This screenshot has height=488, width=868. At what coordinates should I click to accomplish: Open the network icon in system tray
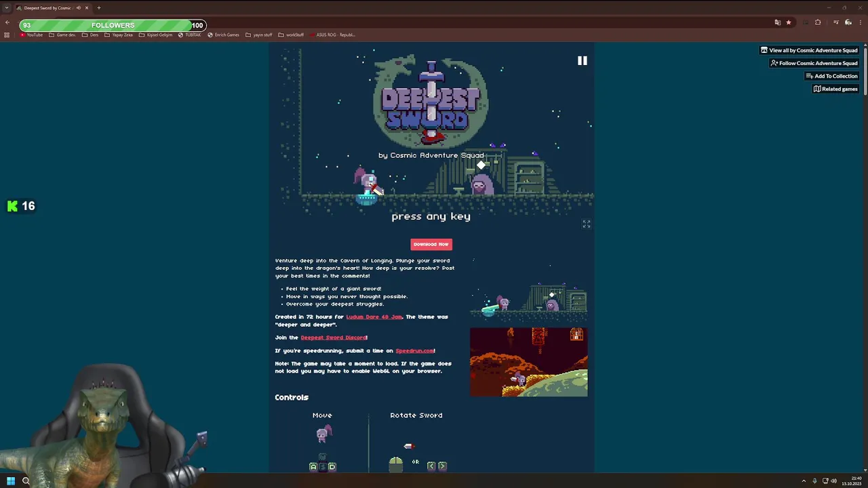coord(825,481)
